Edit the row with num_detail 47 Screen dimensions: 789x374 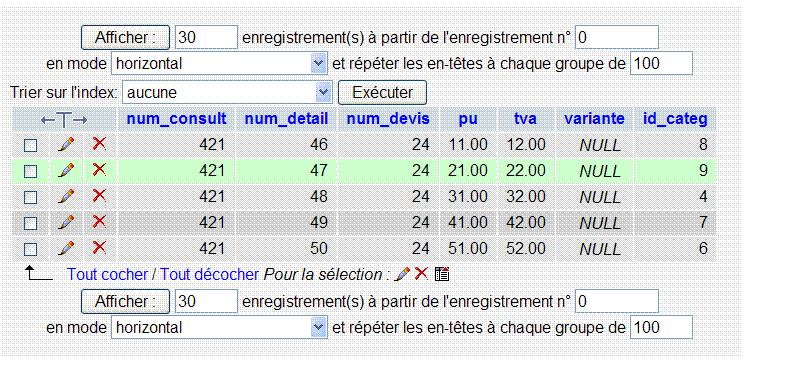point(66,171)
